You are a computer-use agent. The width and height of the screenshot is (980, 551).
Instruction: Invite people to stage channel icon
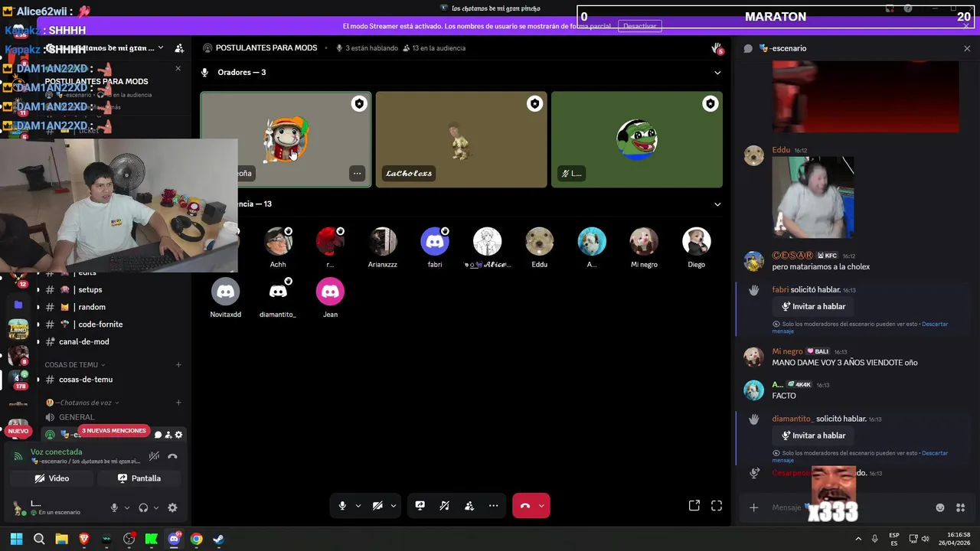pyautogui.click(x=168, y=435)
